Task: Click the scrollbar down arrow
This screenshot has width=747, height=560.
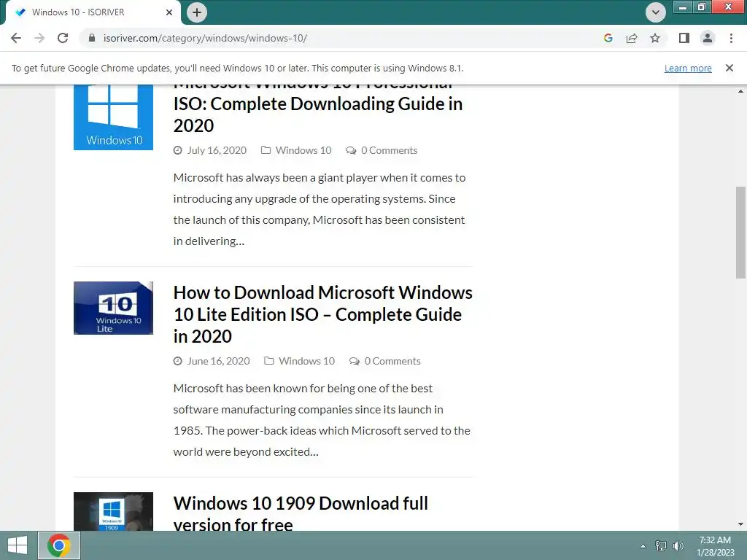Action: 740,524
